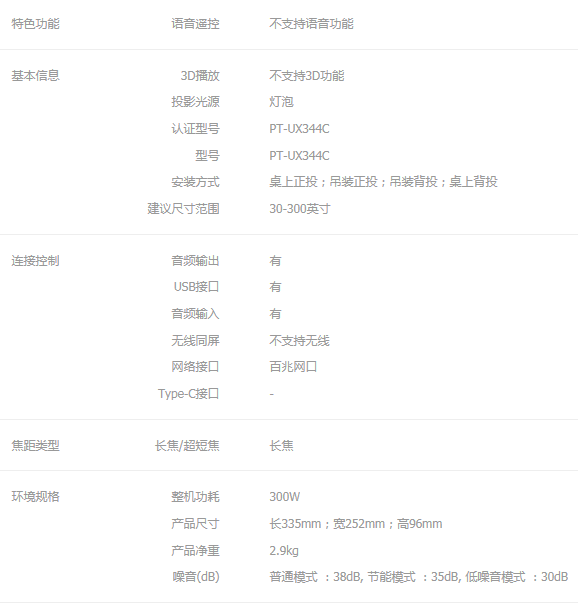Click the 无线同屏 value 不支持无线
This screenshot has width=578, height=605.
[x=299, y=341]
